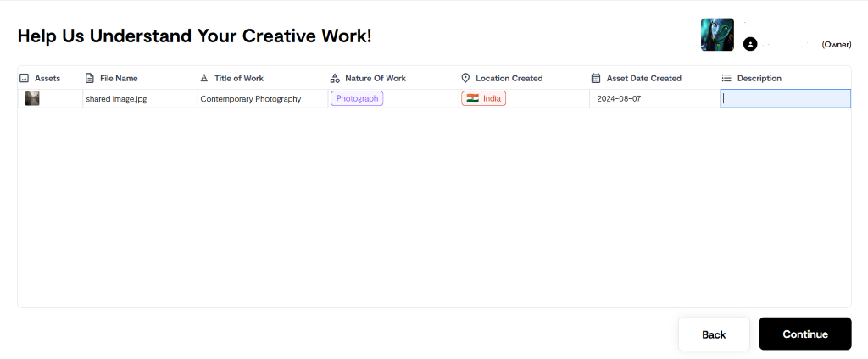Image resolution: width=868 pixels, height=359 pixels.
Task: Go Back to the previous step
Action: (714, 334)
